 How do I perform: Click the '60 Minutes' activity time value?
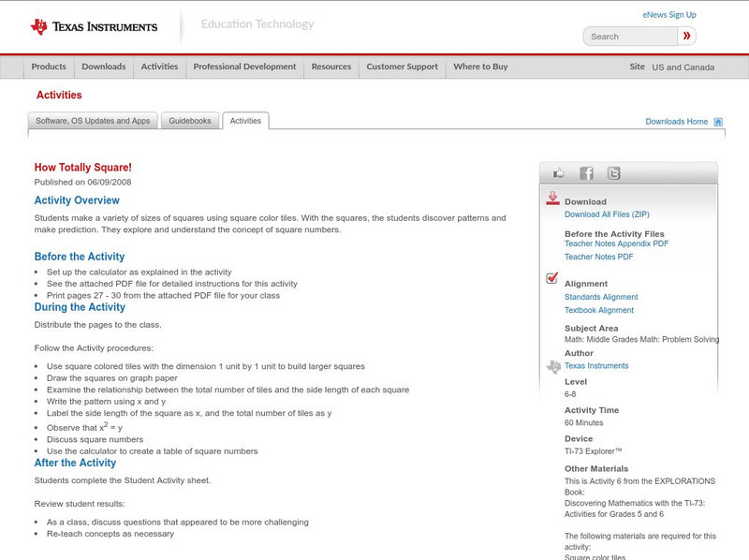coord(583,423)
